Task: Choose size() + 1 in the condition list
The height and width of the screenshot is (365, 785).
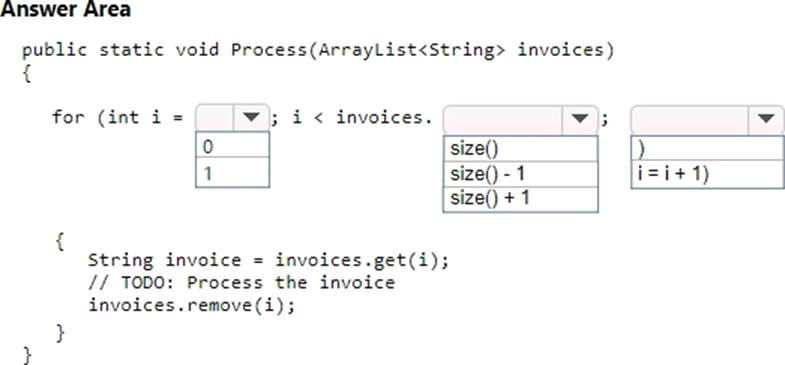Action: tap(520, 199)
